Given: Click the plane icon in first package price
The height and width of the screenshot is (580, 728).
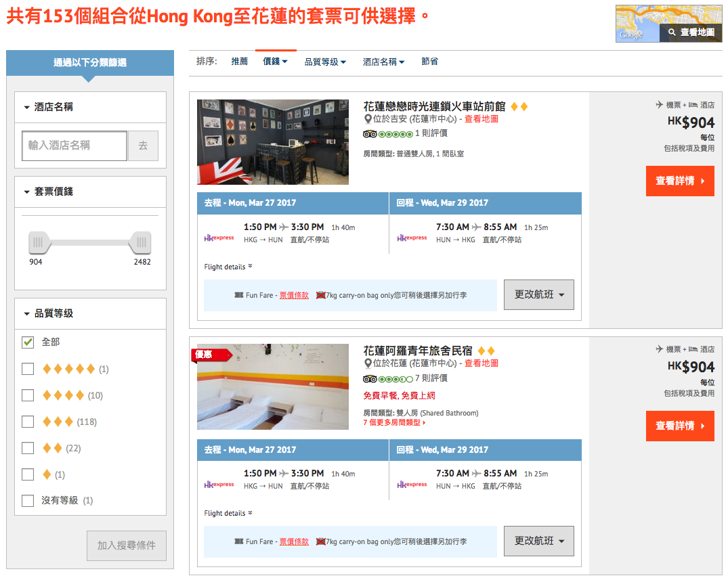Looking at the screenshot, I should 660,105.
